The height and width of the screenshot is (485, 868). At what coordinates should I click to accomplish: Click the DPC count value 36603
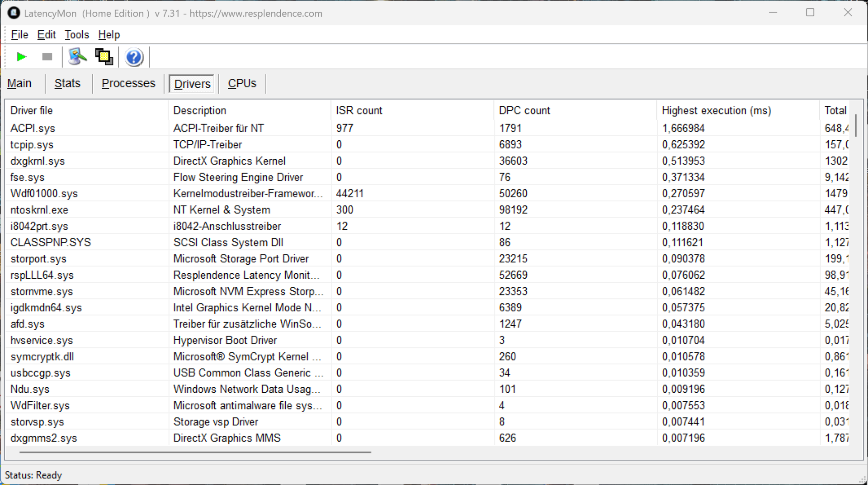pyautogui.click(x=513, y=161)
